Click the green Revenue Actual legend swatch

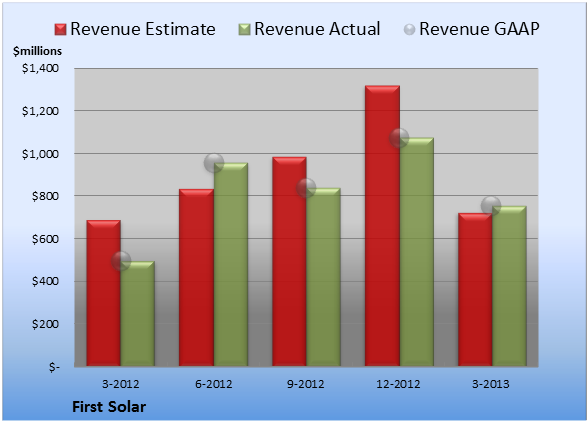coord(244,29)
